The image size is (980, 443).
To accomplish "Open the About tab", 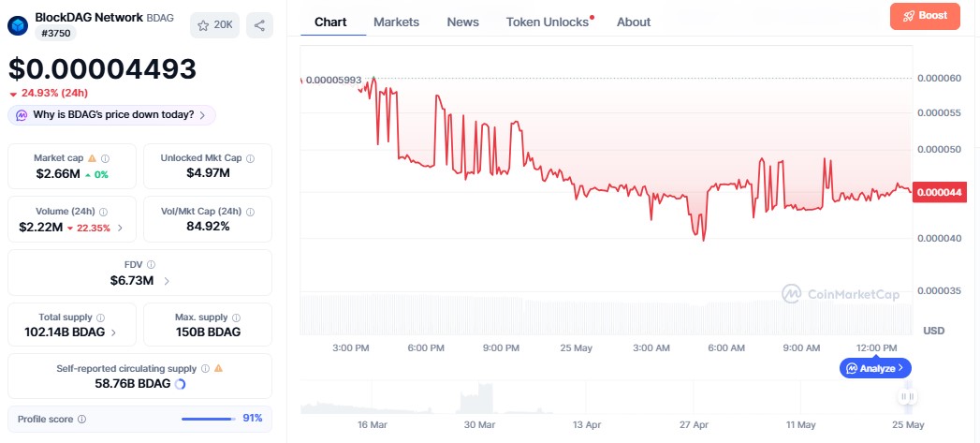I will click(634, 22).
